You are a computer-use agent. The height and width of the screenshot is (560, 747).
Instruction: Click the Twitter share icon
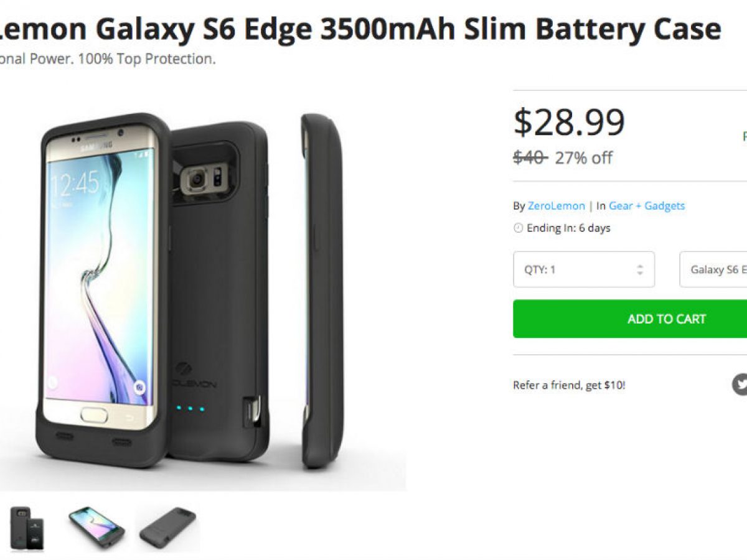[740, 385]
